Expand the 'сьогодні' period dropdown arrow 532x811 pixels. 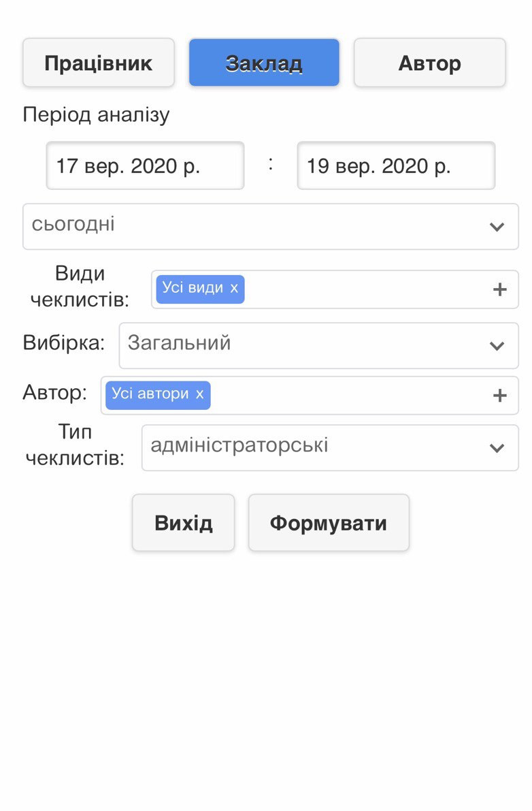tap(497, 227)
